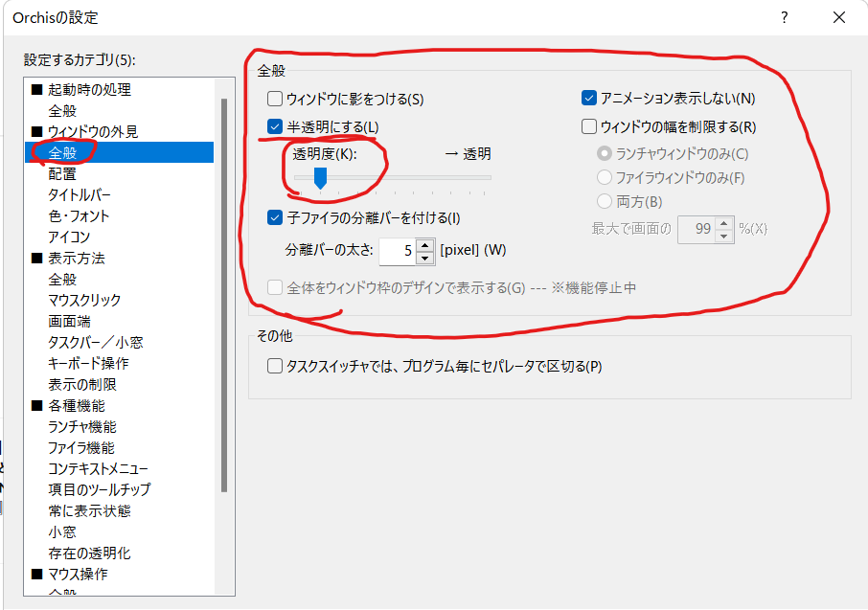868x610 pixels.
Task: Increase 分離バーの太さ with up arrow
Action: pyautogui.click(x=424, y=245)
